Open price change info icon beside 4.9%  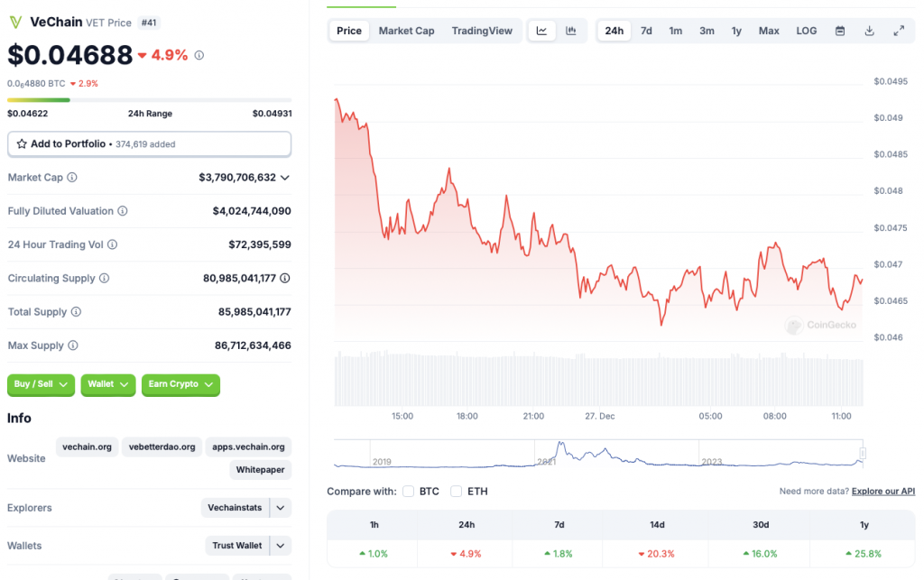click(199, 55)
